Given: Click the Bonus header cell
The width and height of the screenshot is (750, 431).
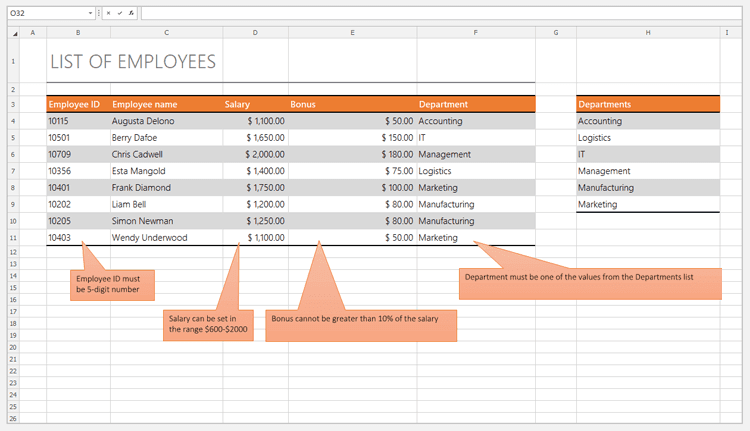Looking at the screenshot, I should (x=353, y=104).
